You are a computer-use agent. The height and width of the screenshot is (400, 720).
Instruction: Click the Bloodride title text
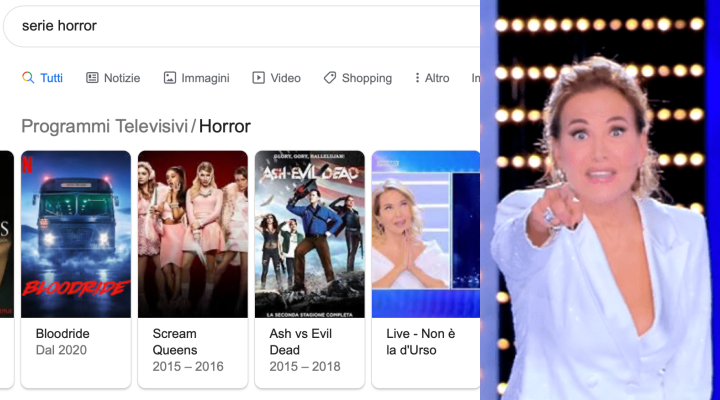pos(62,333)
